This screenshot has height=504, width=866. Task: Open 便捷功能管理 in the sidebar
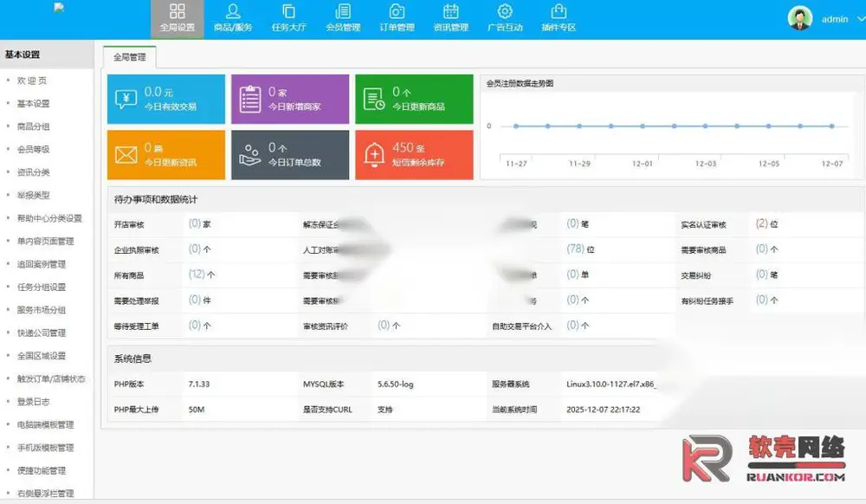tap(42, 471)
